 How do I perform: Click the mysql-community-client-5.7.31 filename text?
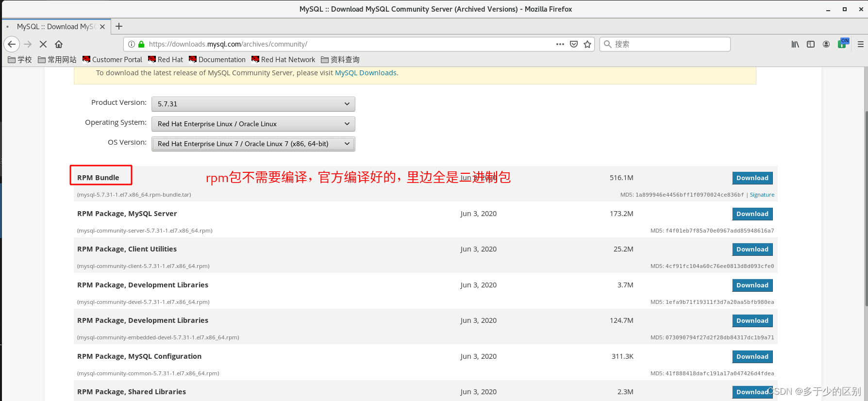point(143,266)
